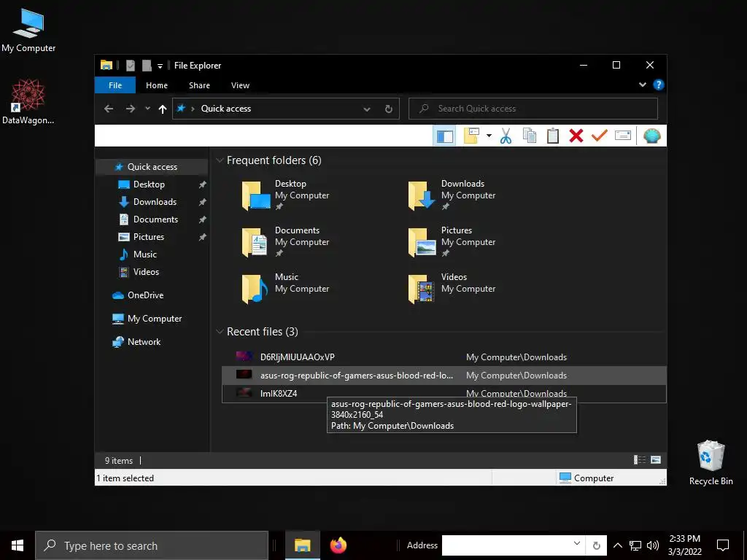This screenshot has width=747, height=560.
Task: Collapse the Recent files group
Action: pos(220,332)
